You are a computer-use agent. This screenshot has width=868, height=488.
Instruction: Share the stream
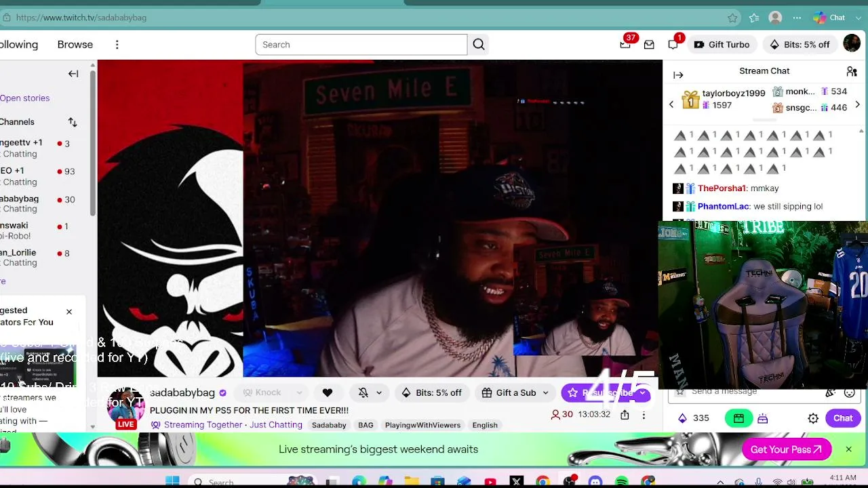[625, 415]
